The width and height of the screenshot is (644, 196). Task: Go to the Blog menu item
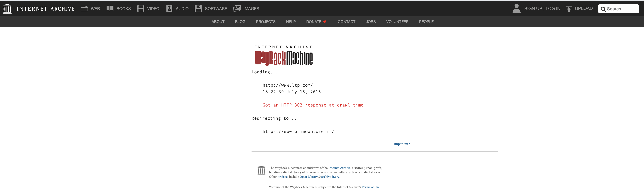[x=240, y=22]
